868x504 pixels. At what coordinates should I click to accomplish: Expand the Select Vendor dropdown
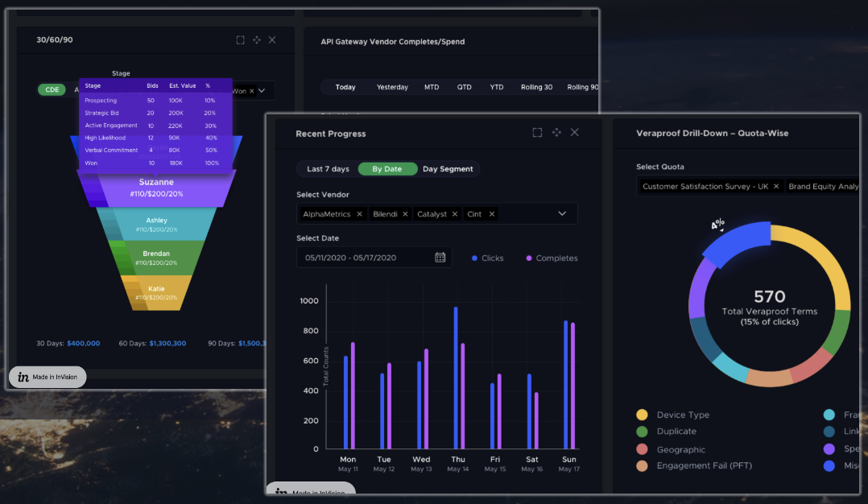[x=562, y=213]
